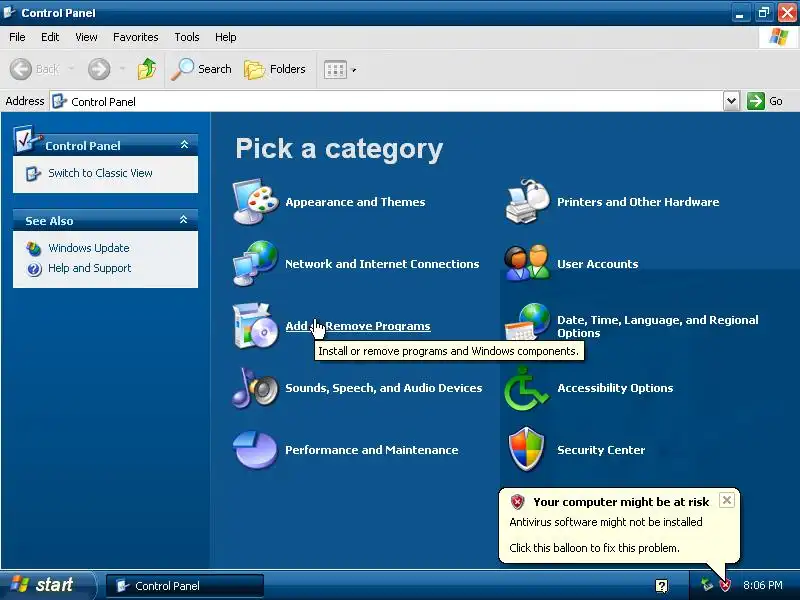Open the Security Center text link
Image resolution: width=800 pixels, height=600 pixels.
pyautogui.click(x=601, y=450)
